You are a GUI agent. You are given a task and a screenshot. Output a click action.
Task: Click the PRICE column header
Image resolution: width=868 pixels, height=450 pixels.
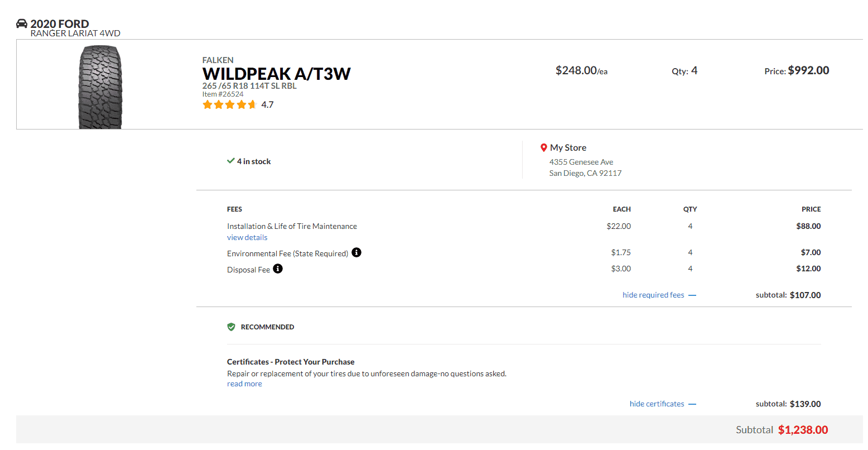pos(811,209)
